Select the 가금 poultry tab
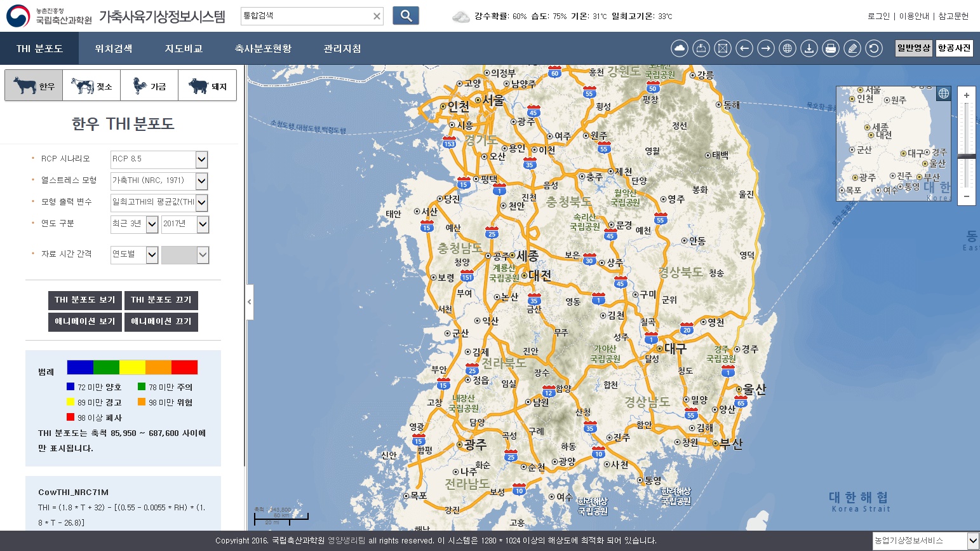Image resolution: width=980 pixels, height=551 pixels. point(149,86)
